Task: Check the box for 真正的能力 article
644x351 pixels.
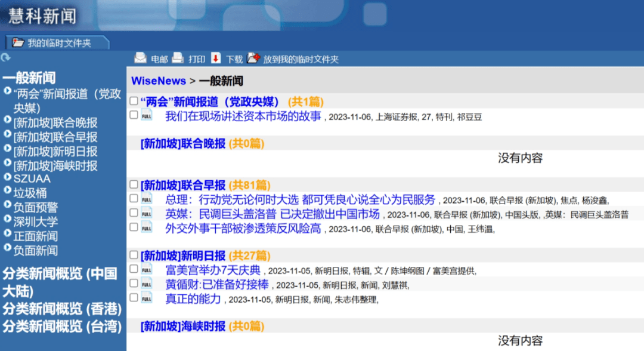Action: coord(134,298)
